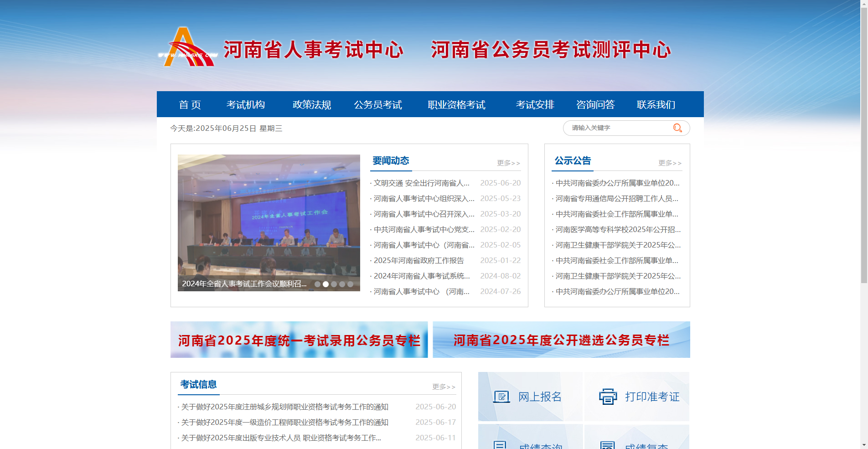Image resolution: width=868 pixels, height=449 pixels.
Task: Click 更多>> beside 要闻动态
Action: [508, 163]
